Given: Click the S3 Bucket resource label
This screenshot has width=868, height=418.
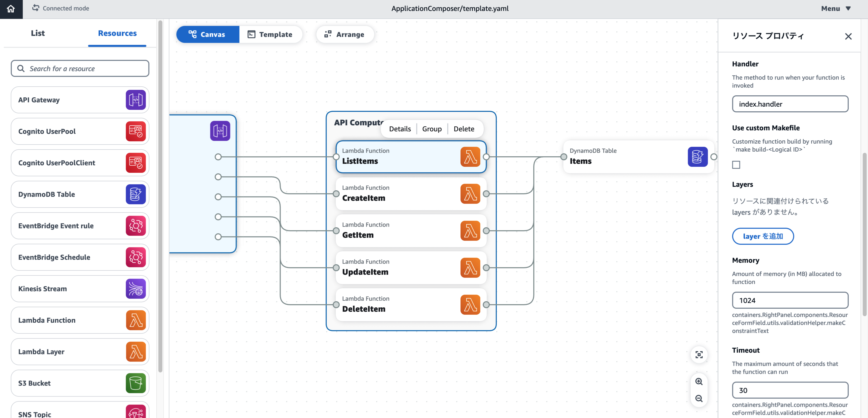Looking at the screenshot, I should (x=34, y=383).
